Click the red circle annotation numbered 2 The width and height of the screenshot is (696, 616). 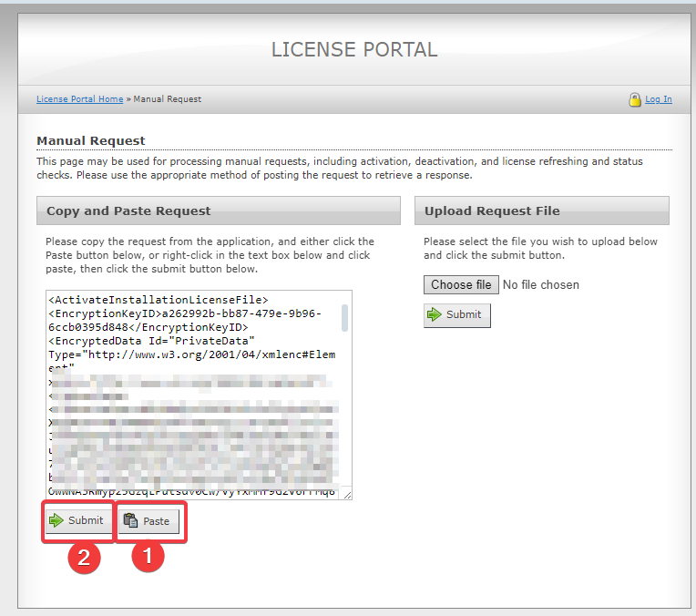(83, 557)
